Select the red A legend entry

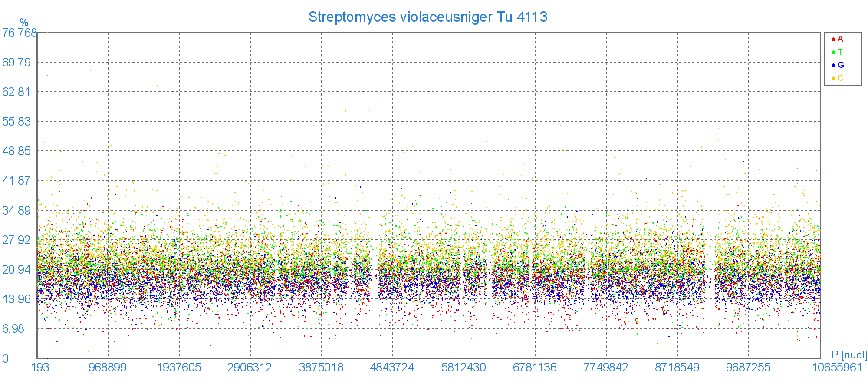click(x=837, y=39)
